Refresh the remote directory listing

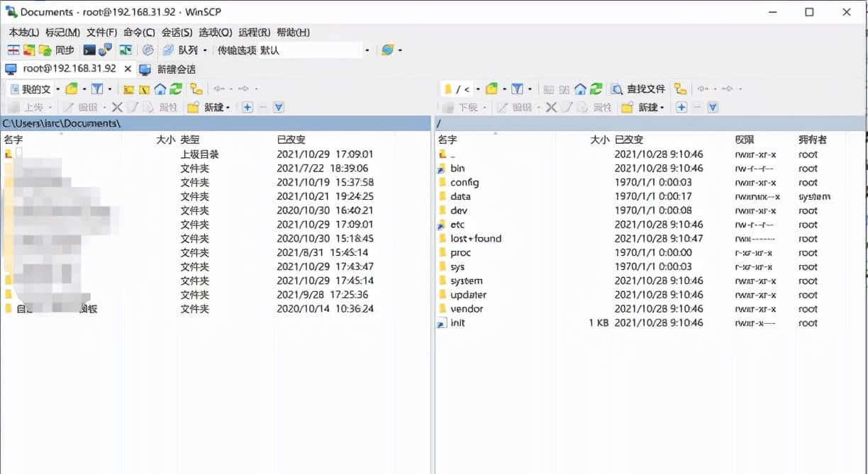tap(596, 89)
